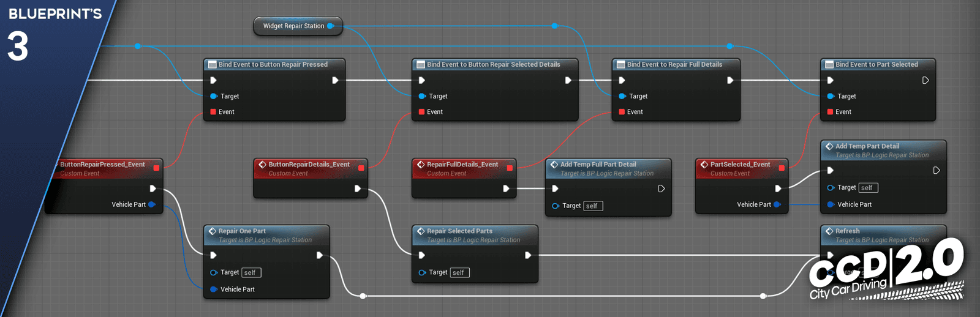Select Bind Event to Button Repair Selected Details header

tap(494, 64)
